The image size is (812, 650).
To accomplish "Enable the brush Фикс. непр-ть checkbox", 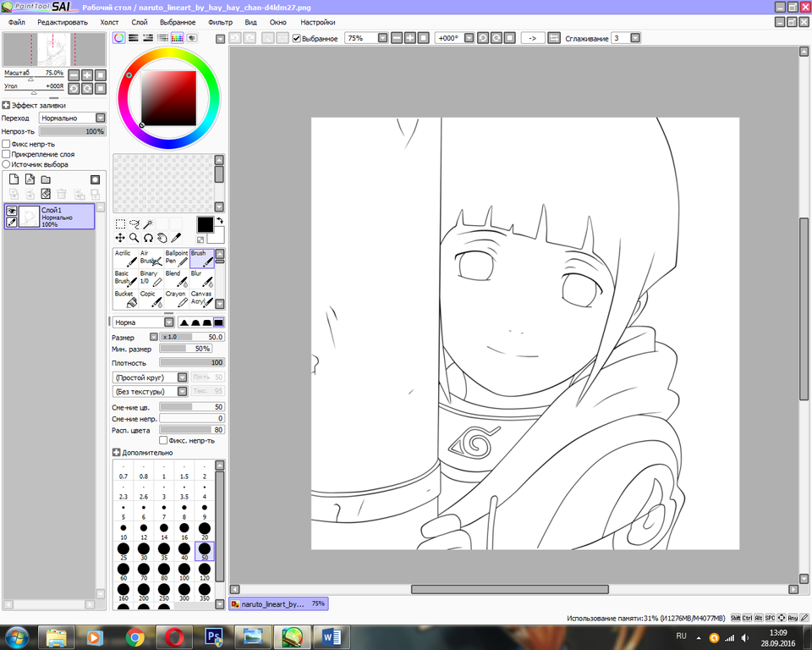I will (x=163, y=441).
